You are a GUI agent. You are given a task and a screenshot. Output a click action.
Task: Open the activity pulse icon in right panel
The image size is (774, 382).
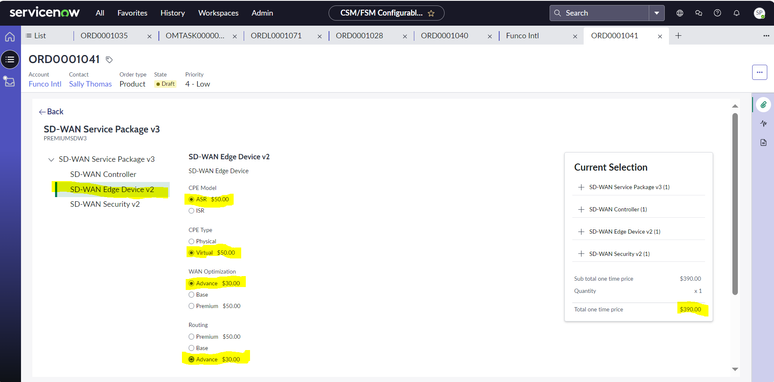(x=763, y=123)
